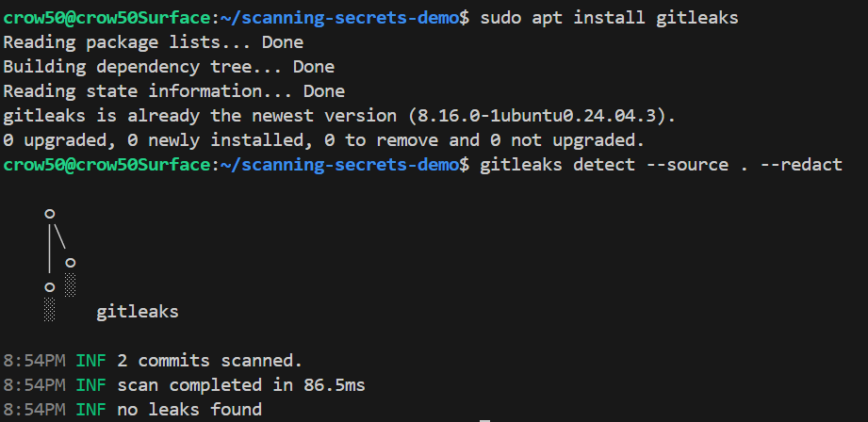The width and height of the screenshot is (868, 422).
Task: Click the "Reading package lists... Done" line
Action: [153, 42]
